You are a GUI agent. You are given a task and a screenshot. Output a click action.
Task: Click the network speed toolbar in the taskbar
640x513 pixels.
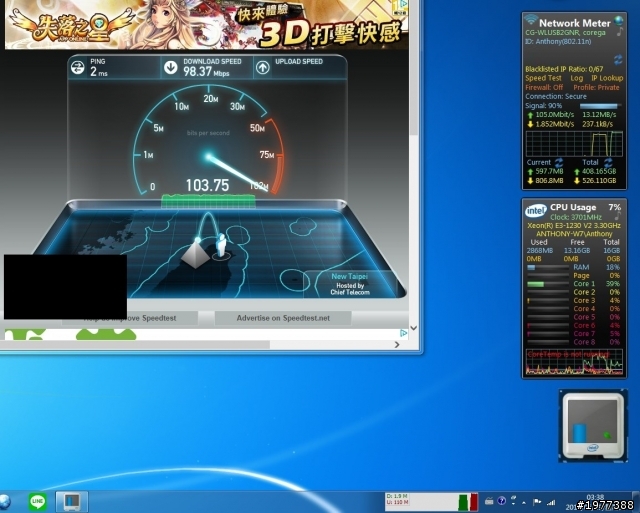point(432,502)
